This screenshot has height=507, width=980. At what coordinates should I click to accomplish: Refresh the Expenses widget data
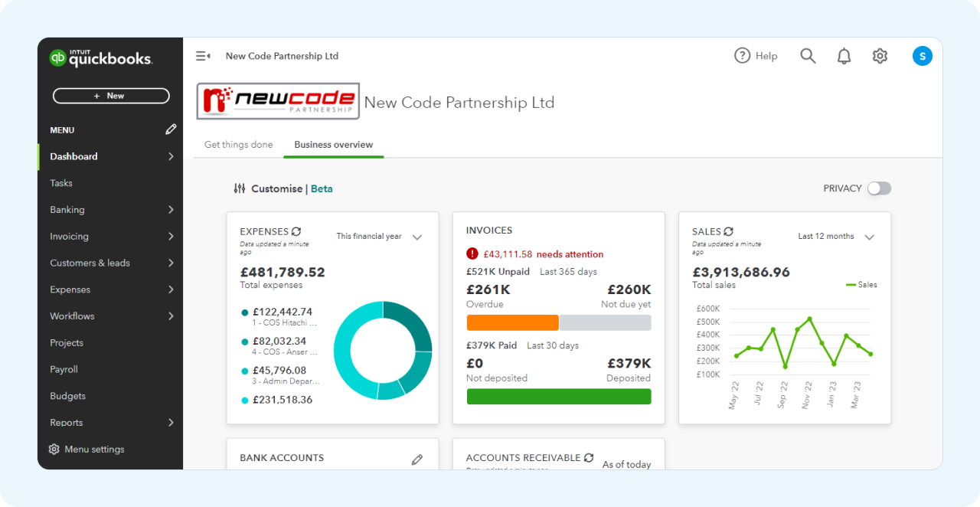(x=296, y=231)
